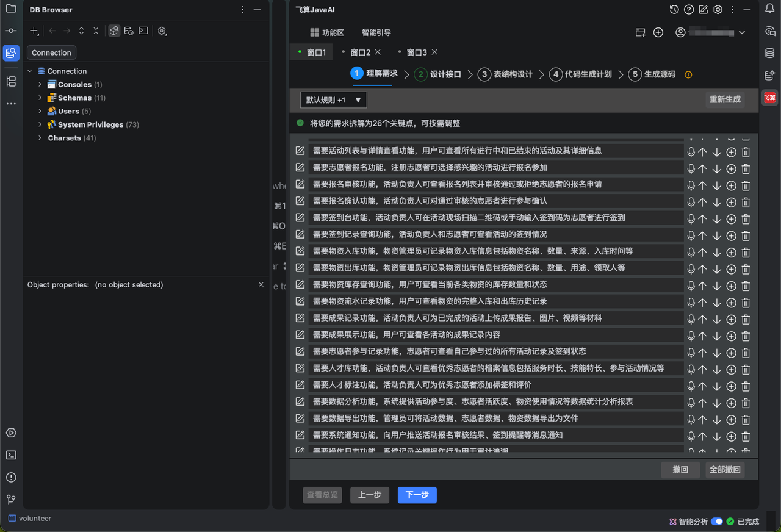
Task: Open the Services run icon in sidebar
Action: coord(11,433)
